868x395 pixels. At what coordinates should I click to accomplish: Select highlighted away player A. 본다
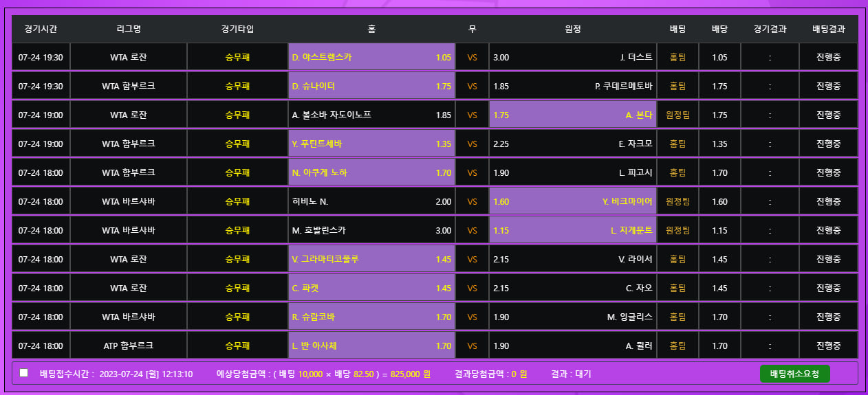[x=573, y=115]
